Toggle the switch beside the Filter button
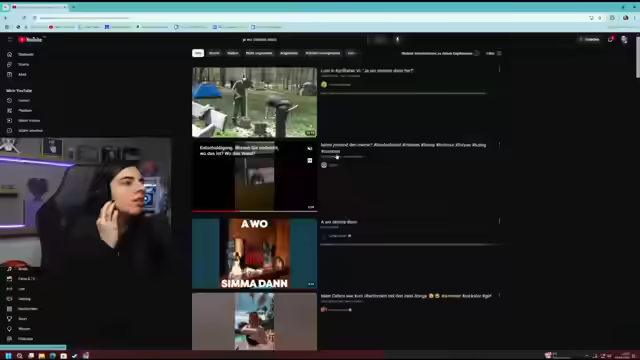Screen dimensions: 640x360 coord(476,53)
